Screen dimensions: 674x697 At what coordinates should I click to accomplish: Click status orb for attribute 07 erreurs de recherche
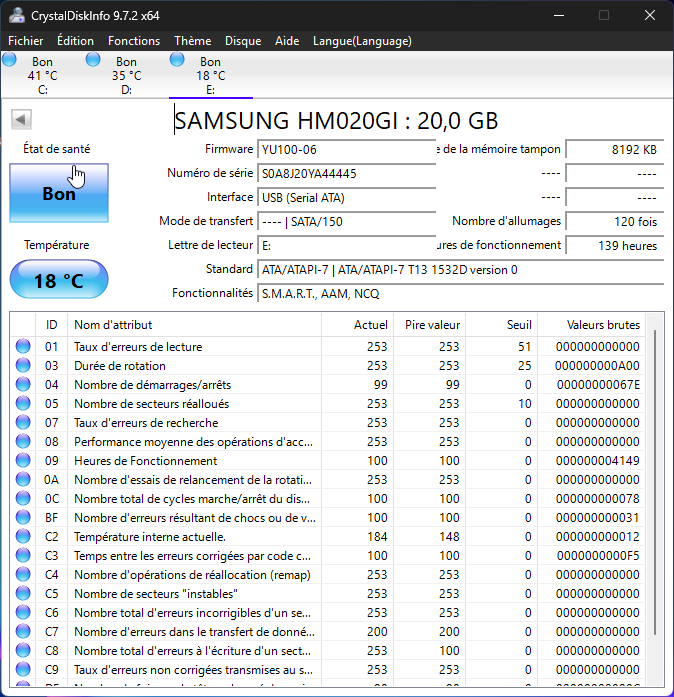(x=23, y=422)
